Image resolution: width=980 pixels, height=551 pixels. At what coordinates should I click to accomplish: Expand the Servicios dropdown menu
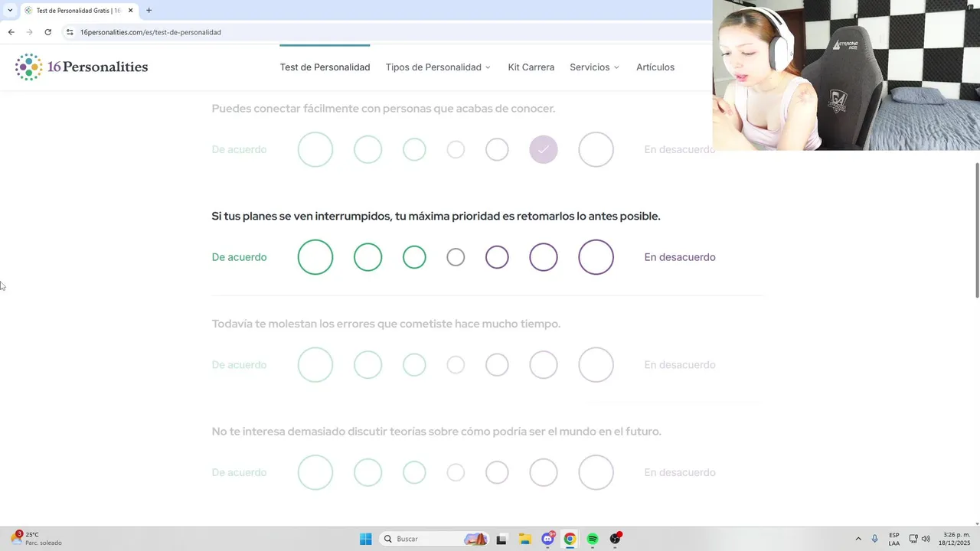point(595,67)
